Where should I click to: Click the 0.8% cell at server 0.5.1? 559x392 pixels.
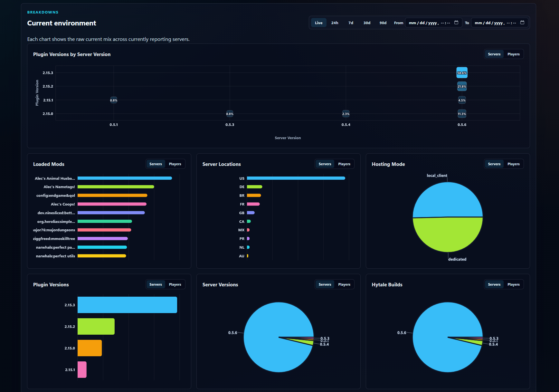[x=114, y=100]
